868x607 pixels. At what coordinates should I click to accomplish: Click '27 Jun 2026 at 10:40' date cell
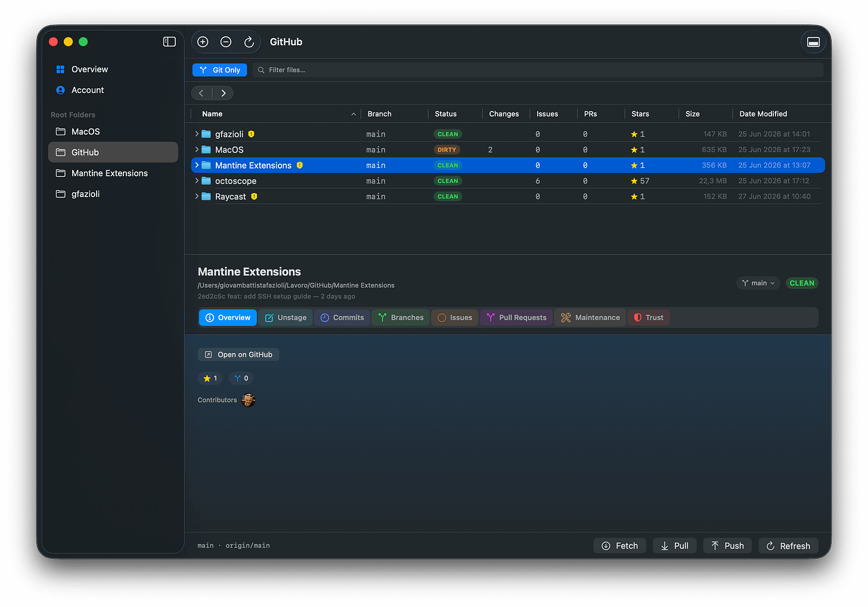tap(774, 196)
